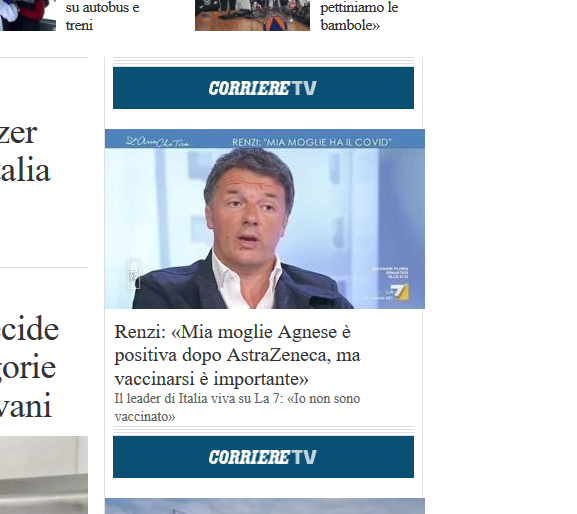Image resolution: width=577 pixels, height=514 pixels.
Task: Open the Renzi interview video thumbnail
Action: [265, 219]
